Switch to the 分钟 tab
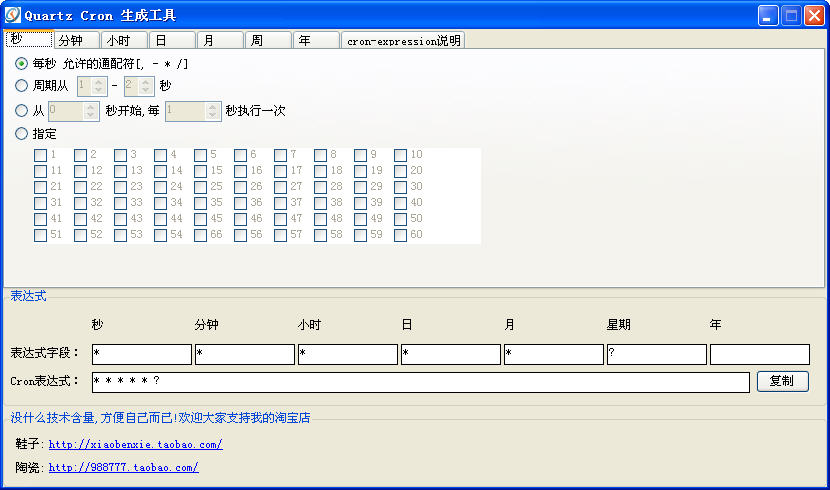Viewport: 830px width, 490px height. click(x=76, y=40)
